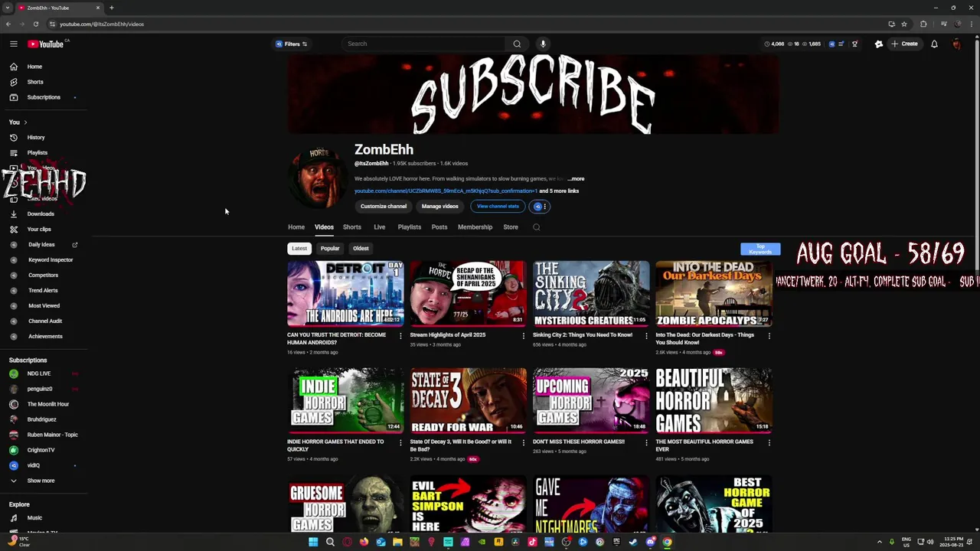Open Shorts in the sidebar
Screen dimensions: 980x551
pos(34,82)
